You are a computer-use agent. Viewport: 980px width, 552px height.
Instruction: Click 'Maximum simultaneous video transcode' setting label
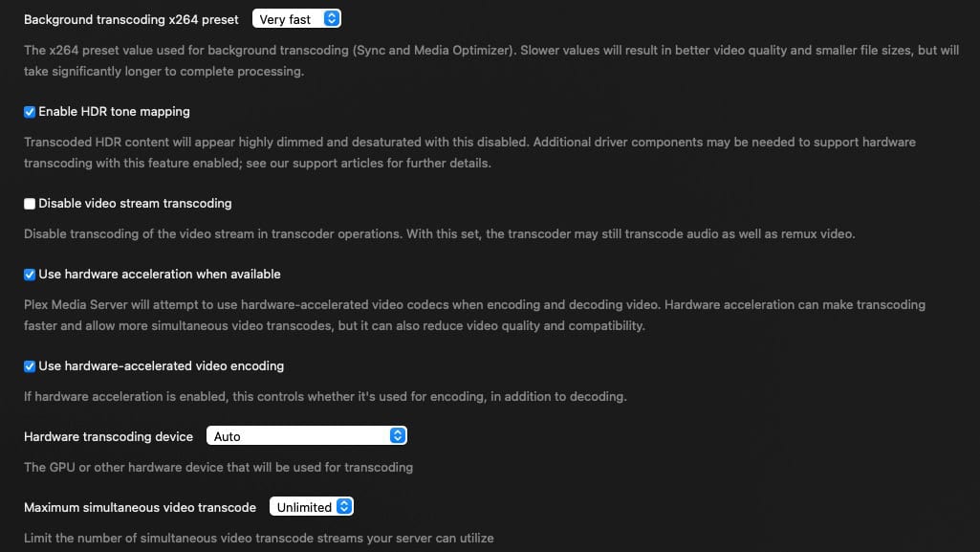(140, 507)
